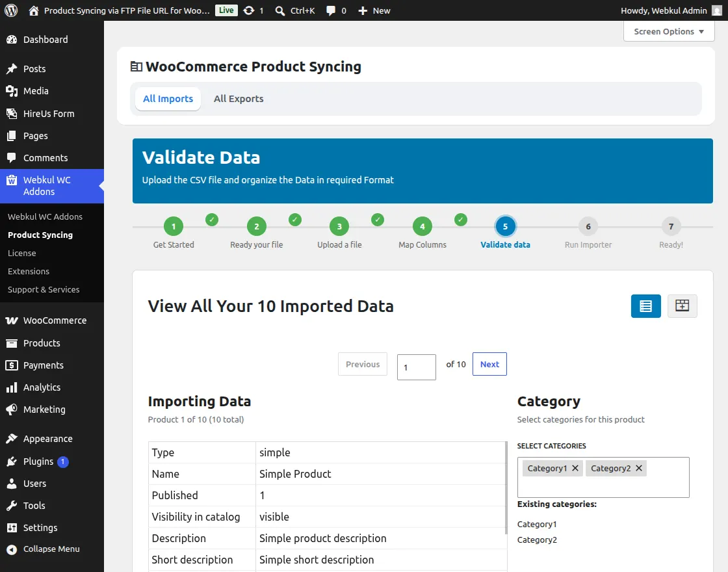Open the Ctrl+K search icon
The height and width of the screenshot is (572, 728).
click(280, 10)
